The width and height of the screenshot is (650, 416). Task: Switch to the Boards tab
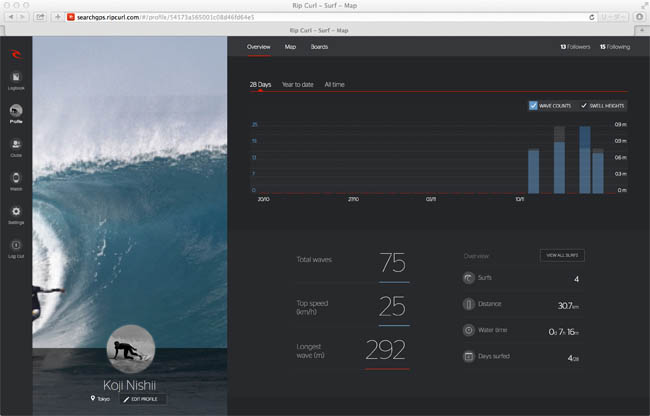[x=319, y=47]
